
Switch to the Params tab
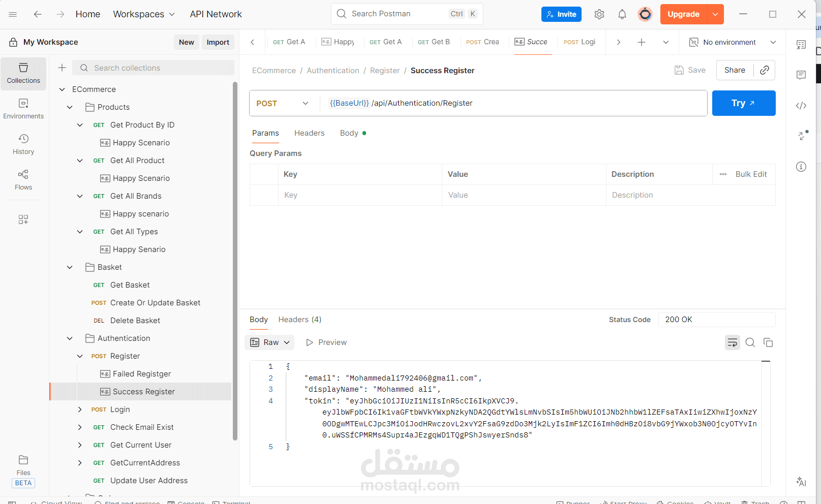tap(265, 133)
